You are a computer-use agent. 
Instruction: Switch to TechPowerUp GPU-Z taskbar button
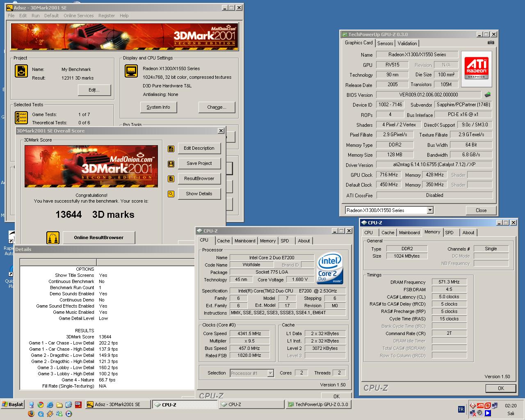point(318,404)
